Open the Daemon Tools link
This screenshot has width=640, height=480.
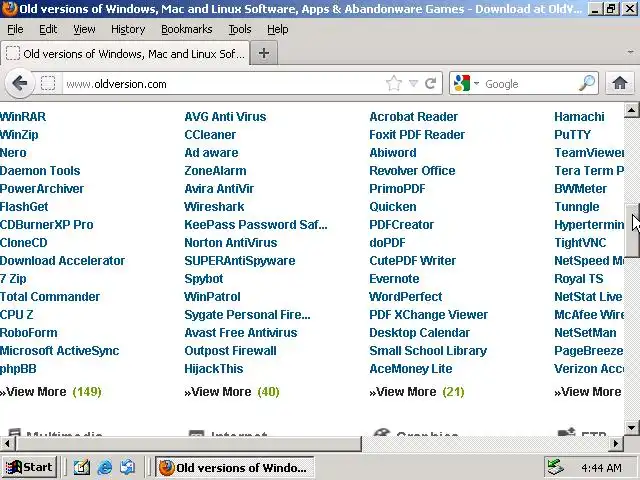40,171
